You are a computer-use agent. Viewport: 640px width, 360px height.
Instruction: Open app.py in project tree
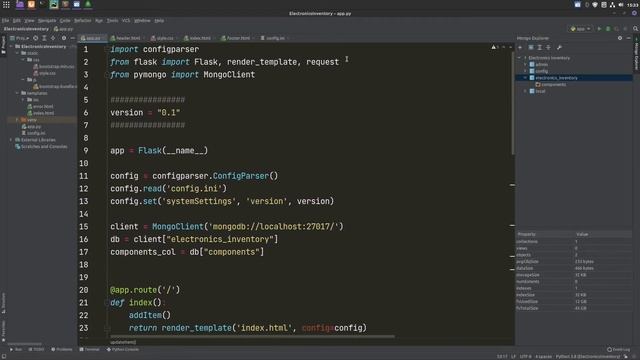(31, 127)
